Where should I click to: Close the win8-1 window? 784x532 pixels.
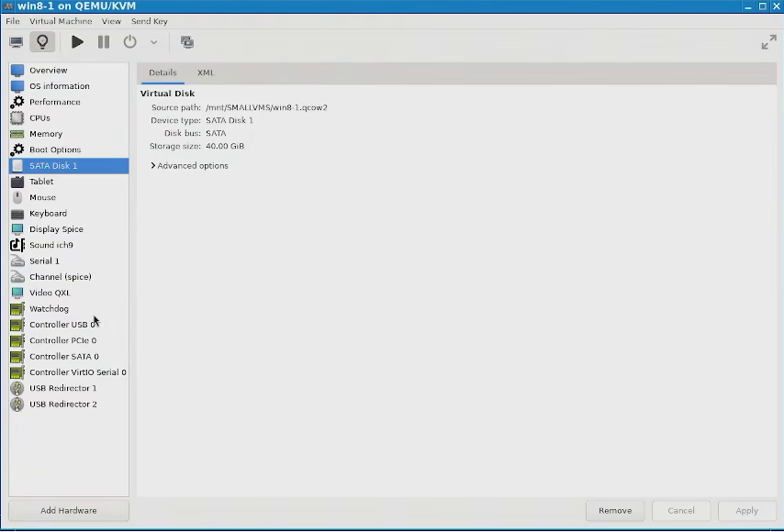777,6
